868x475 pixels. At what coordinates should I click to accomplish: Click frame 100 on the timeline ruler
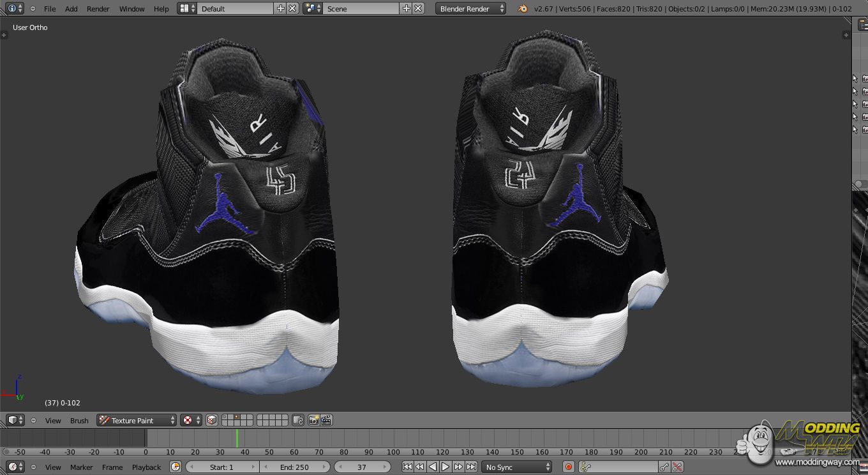point(394,452)
